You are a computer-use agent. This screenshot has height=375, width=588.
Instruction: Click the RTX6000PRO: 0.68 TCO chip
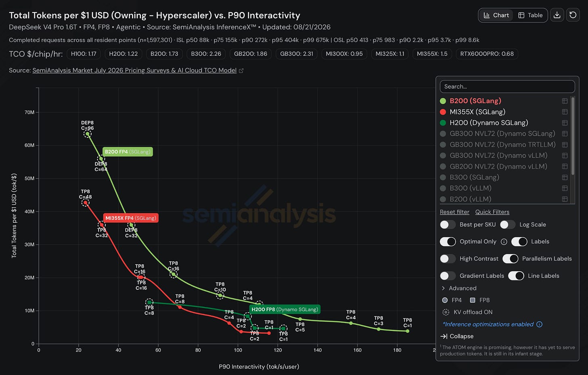point(487,54)
